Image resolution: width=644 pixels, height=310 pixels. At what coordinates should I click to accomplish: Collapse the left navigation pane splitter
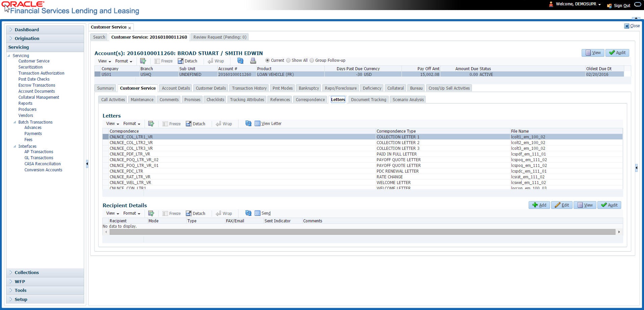pos(87,164)
